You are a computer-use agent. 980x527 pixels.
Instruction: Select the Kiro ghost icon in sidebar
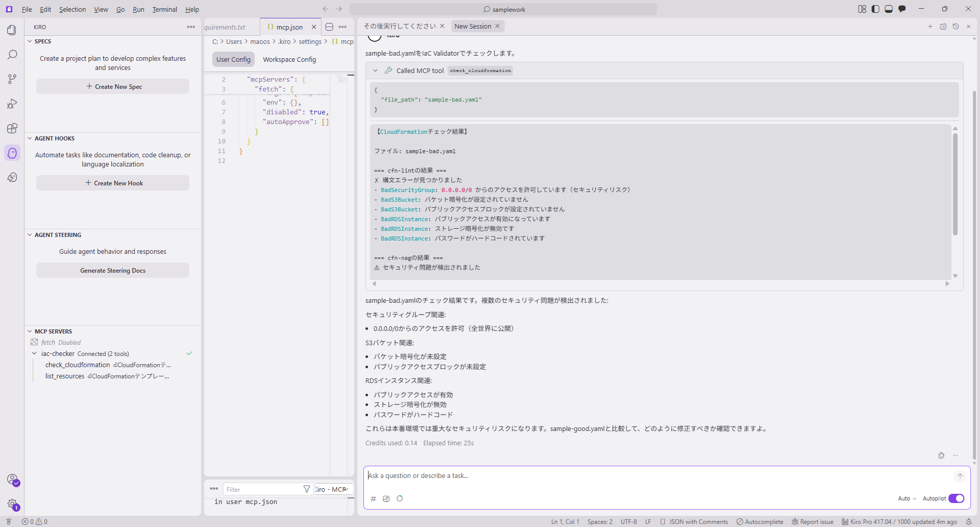click(12, 153)
